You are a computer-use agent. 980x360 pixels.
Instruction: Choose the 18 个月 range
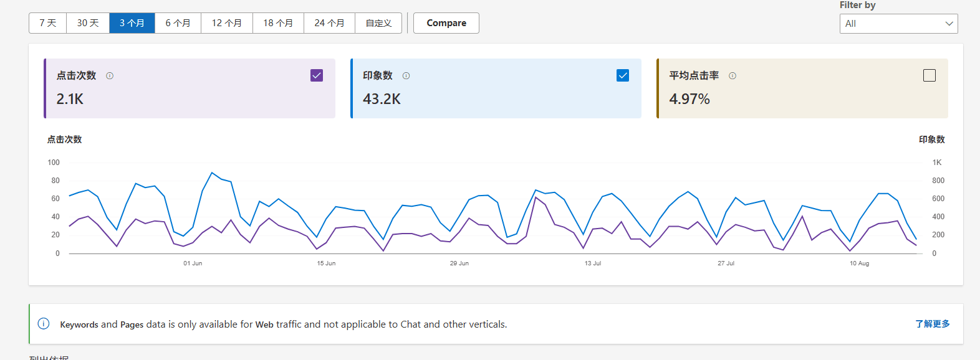point(278,23)
